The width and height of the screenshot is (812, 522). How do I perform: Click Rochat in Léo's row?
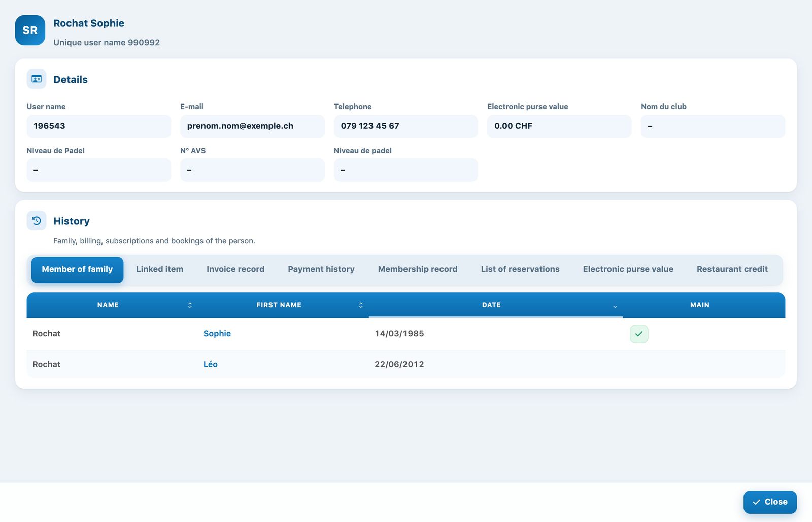(46, 364)
